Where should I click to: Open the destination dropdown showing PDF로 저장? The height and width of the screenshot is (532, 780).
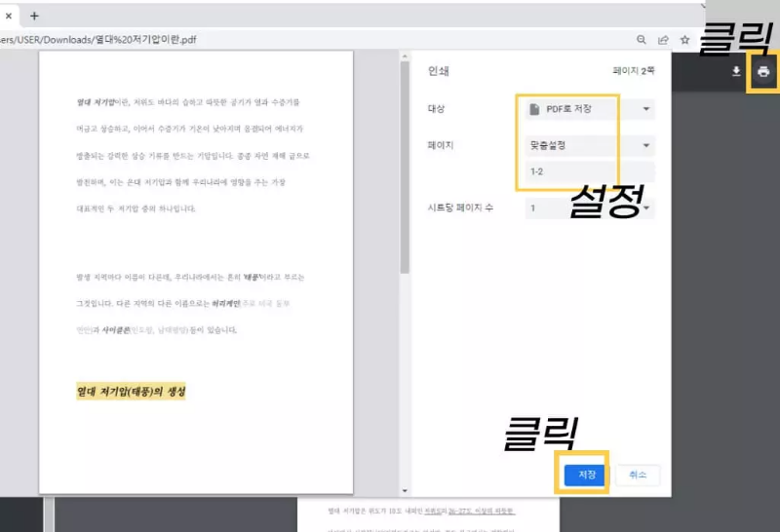click(x=590, y=109)
